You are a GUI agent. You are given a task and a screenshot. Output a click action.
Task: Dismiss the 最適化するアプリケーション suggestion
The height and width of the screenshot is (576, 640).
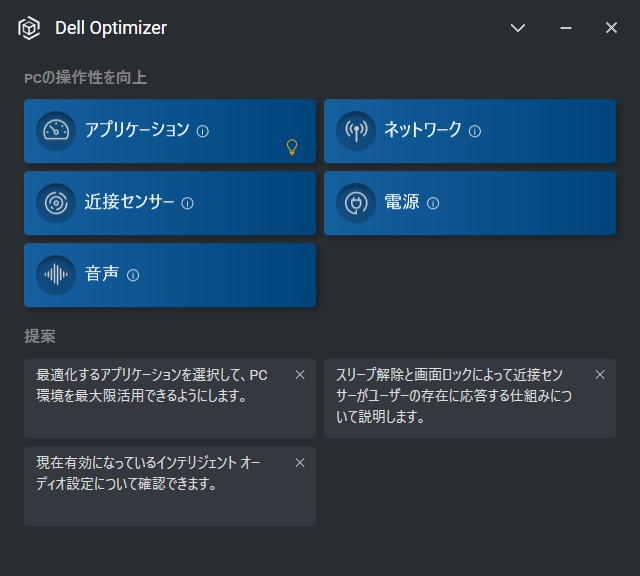300,375
